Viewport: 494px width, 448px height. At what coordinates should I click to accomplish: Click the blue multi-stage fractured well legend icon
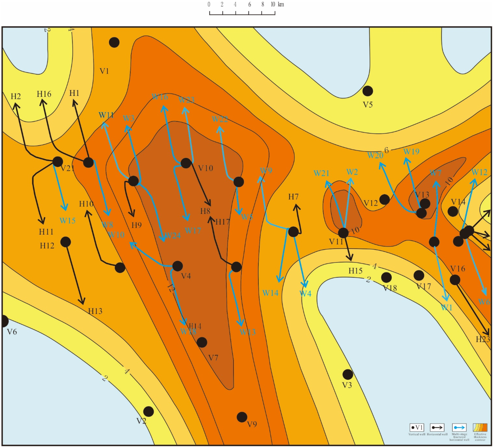tap(459, 428)
